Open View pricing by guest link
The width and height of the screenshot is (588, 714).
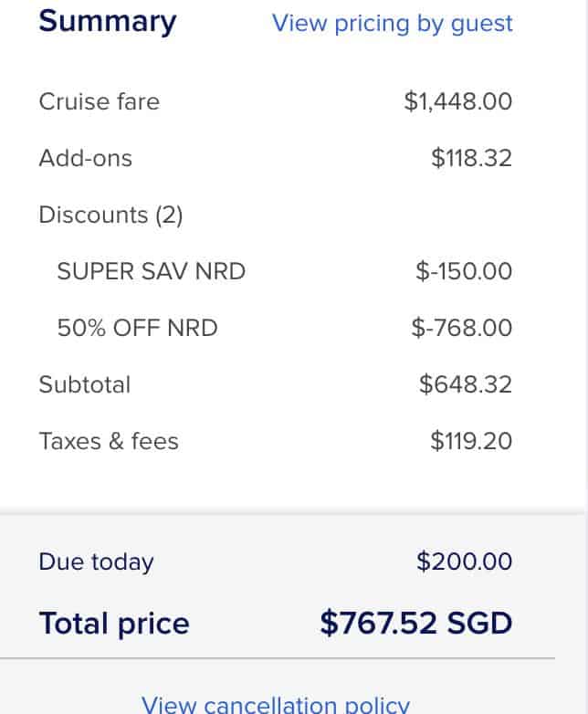(393, 23)
